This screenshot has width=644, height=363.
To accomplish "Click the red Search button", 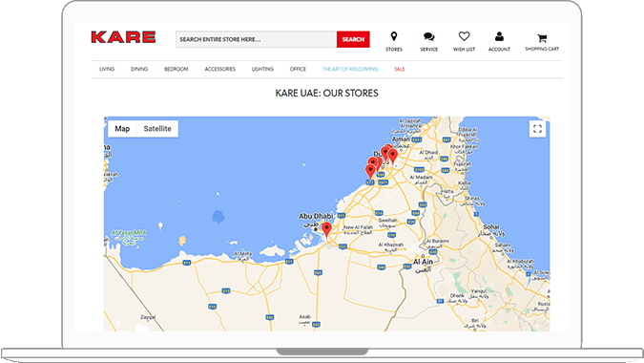I will (x=353, y=39).
